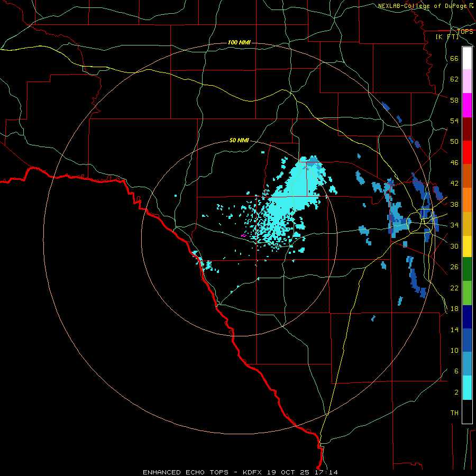Select the light green legend band near 22
This screenshot has height=476, width=476.
pos(467,293)
